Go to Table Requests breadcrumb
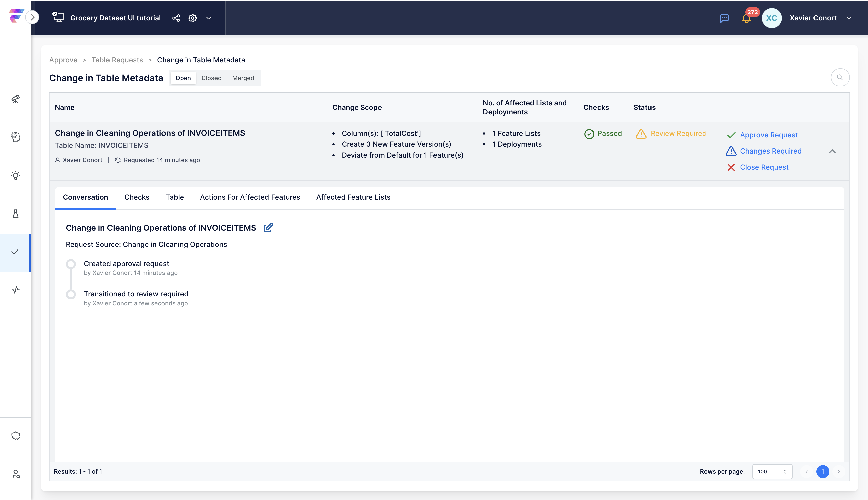Screen dimensions: 868x500 (117, 60)
